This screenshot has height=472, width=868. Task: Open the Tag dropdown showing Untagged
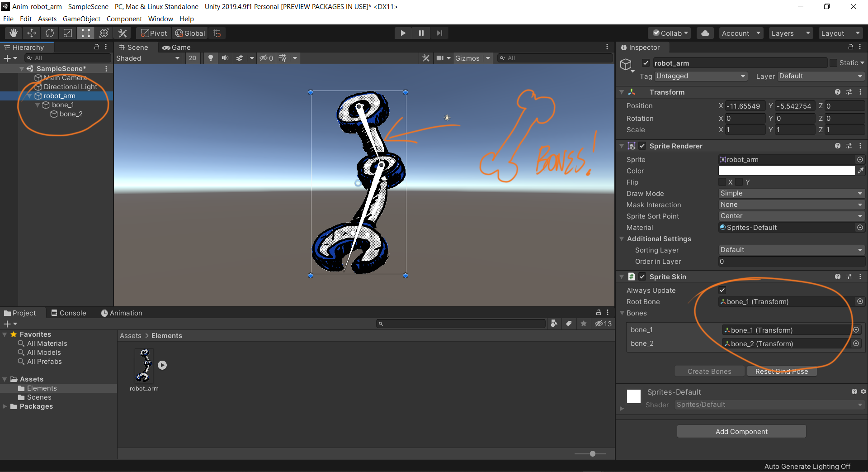700,76
